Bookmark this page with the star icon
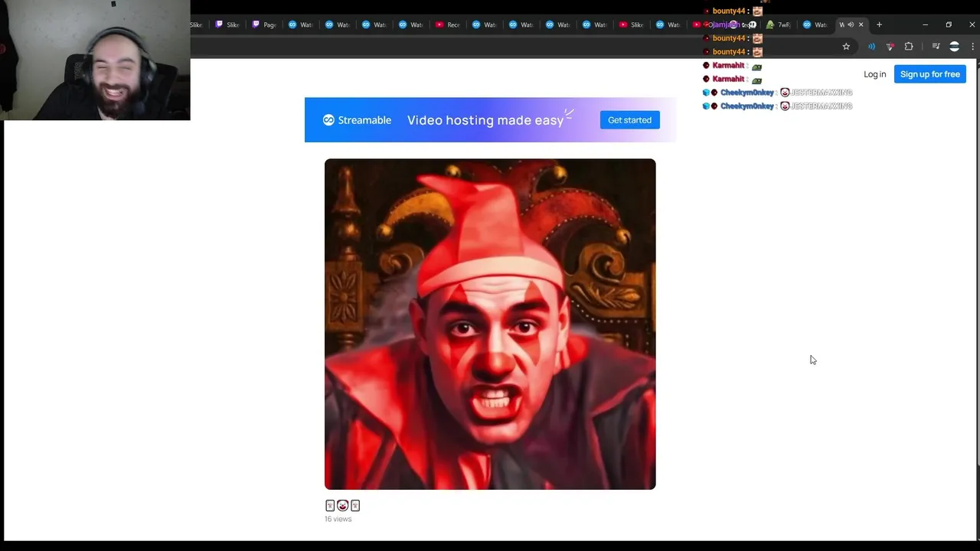Viewport: 980px width, 551px height. [846, 47]
